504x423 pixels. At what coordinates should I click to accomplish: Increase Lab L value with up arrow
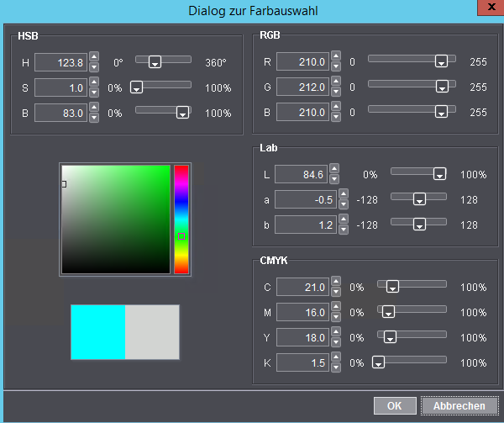[334, 169]
